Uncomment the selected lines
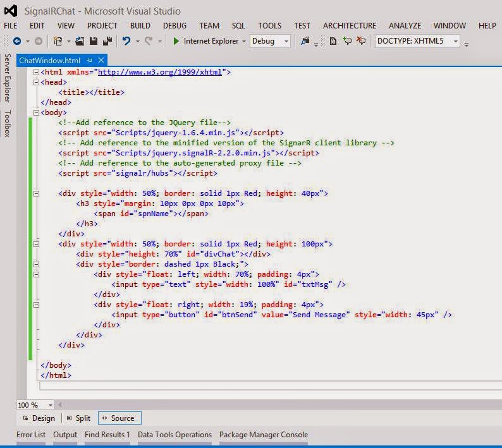Viewport: 502px width, 448px height. (361, 41)
